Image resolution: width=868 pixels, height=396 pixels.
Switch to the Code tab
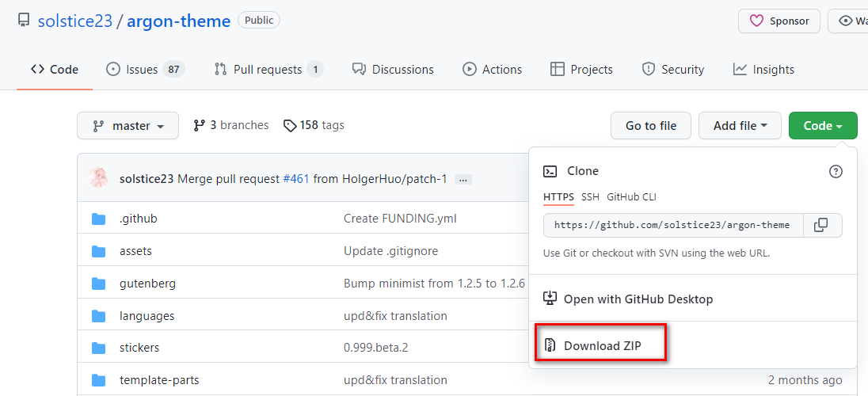(x=54, y=69)
